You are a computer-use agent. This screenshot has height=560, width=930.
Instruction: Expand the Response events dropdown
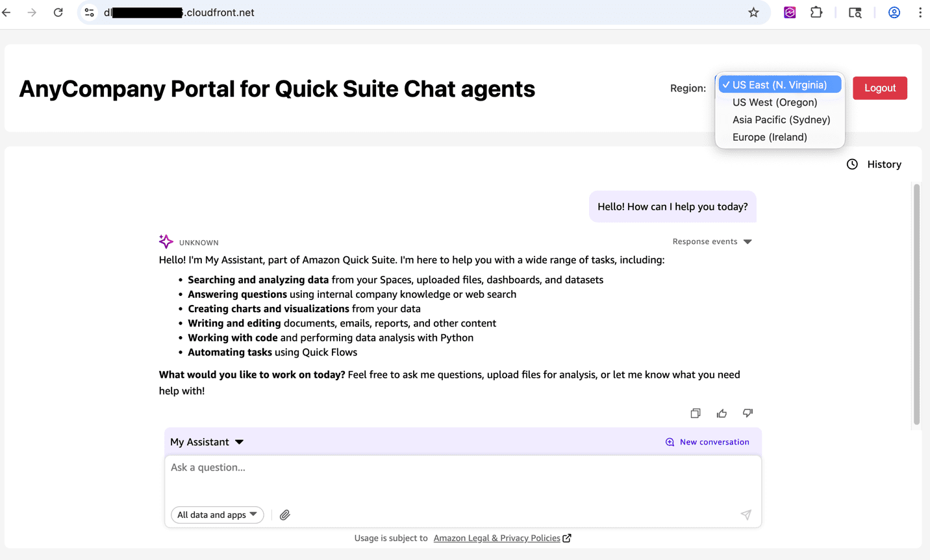pyautogui.click(x=712, y=241)
